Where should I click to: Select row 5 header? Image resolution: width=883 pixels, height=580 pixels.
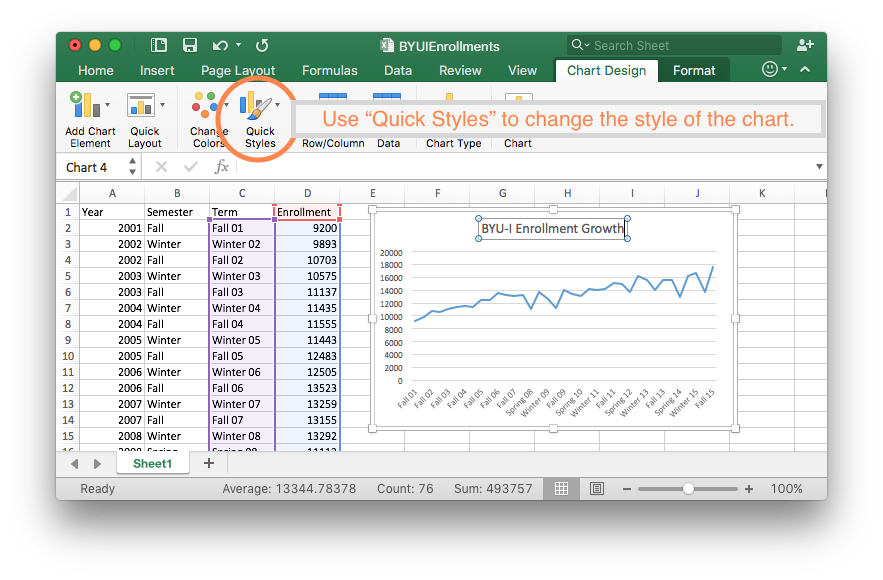pyautogui.click(x=68, y=276)
